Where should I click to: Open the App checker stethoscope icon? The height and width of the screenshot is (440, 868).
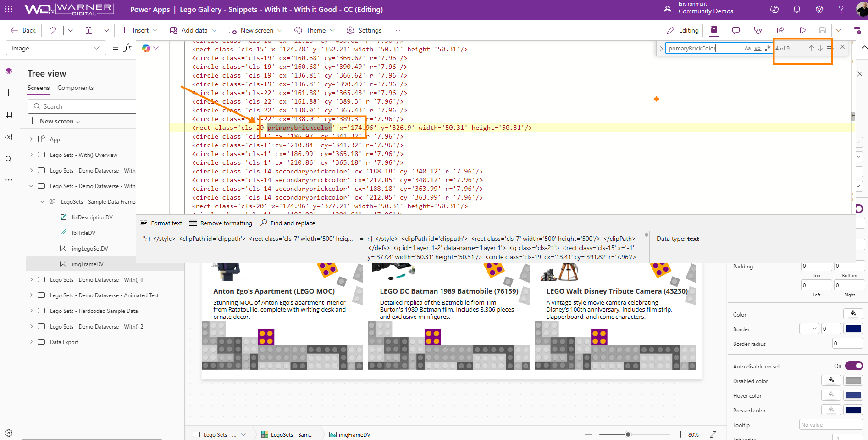758,30
